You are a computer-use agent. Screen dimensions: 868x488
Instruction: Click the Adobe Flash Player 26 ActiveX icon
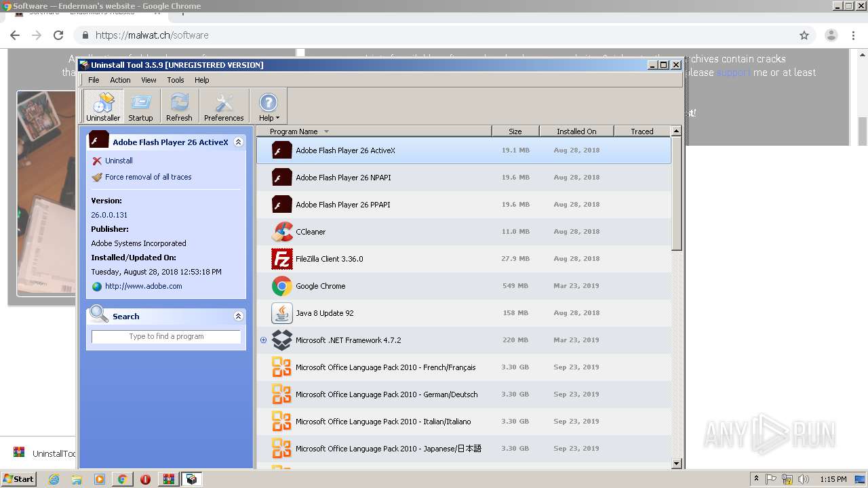point(281,150)
